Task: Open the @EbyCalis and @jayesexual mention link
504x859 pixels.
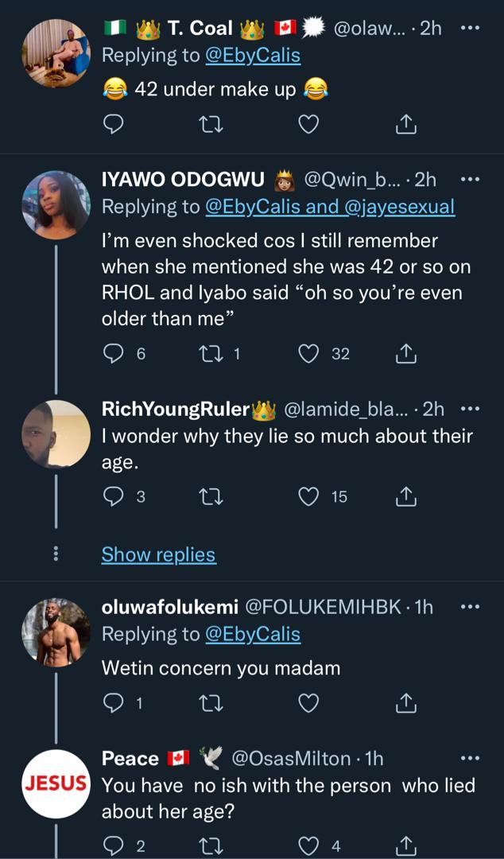Action: click(330, 207)
